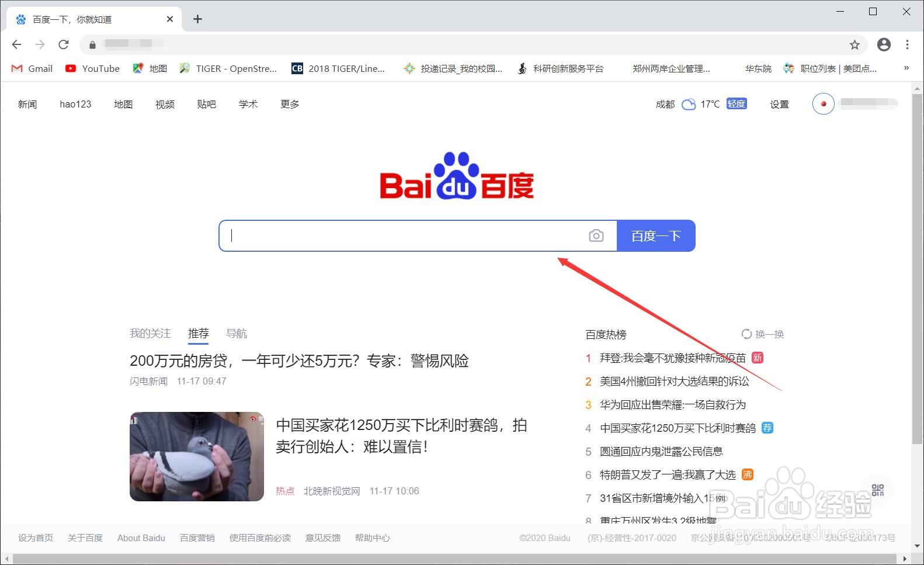Open hot list item 4, 中国买家花1250万买下比利时赛鸽
Screen dimensions: 924x565
(x=678, y=428)
